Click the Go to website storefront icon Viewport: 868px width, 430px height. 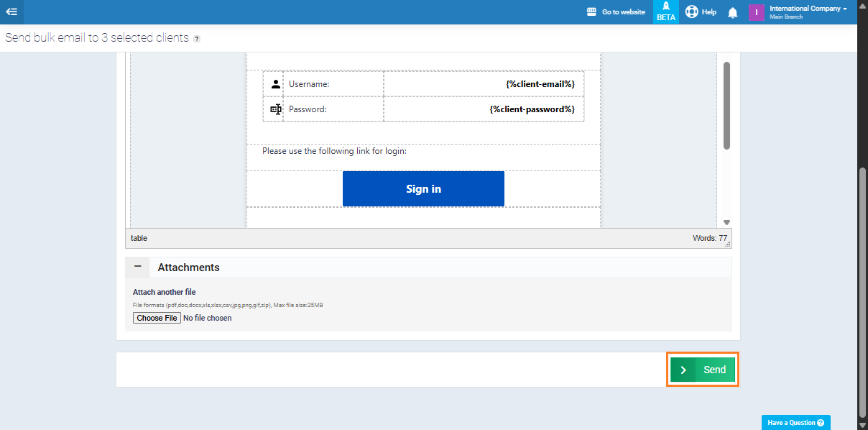click(592, 12)
